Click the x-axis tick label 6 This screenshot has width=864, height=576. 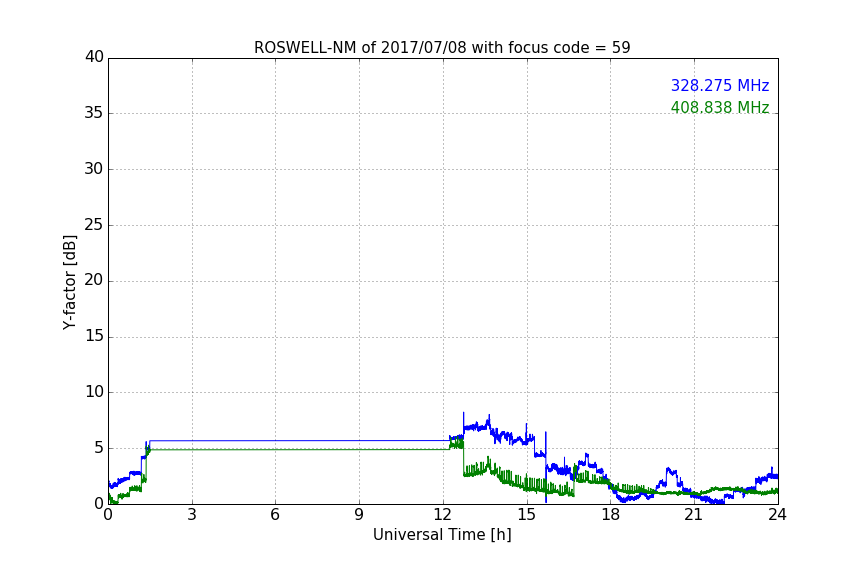276,515
